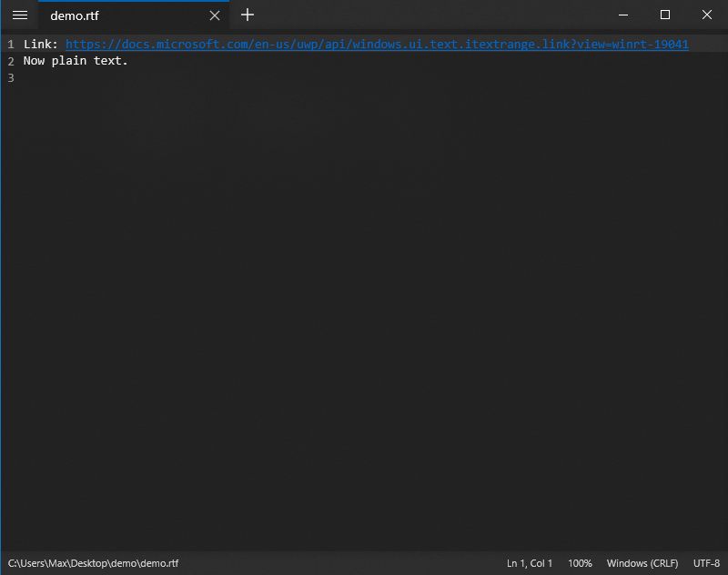Screen dimensions: 728x575
Task: Click line number 3 in gutter
Action: pyautogui.click(x=11, y=78)
